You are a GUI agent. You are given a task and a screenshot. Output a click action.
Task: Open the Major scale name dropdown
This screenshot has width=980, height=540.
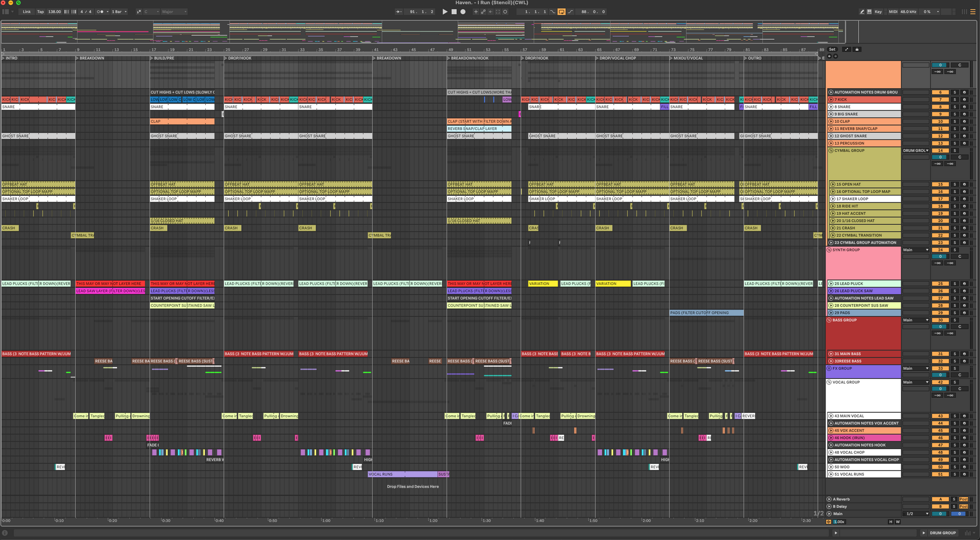174,11
